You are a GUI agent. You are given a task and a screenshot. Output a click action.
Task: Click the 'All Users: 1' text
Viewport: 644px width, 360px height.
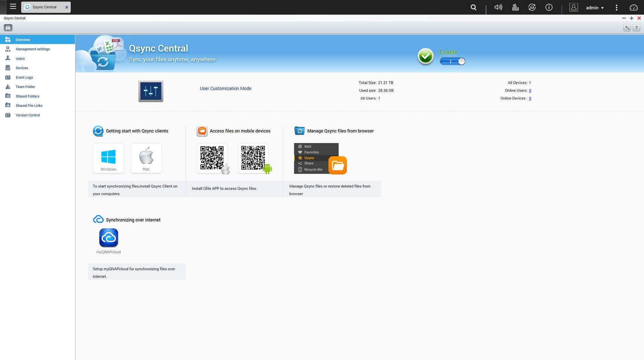coord(370,98)
